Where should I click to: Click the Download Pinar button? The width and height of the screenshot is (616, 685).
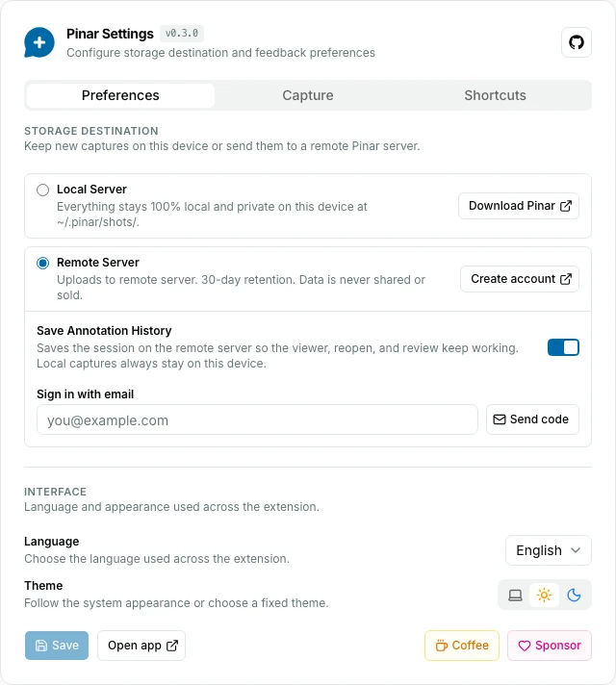[x=519, y=206]
